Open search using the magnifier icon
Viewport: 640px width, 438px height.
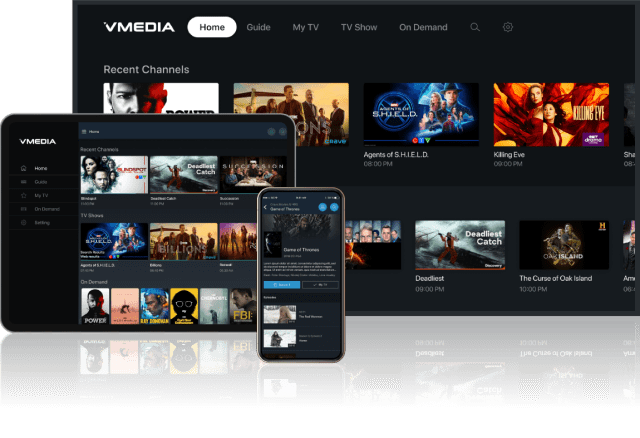[475, 27]
